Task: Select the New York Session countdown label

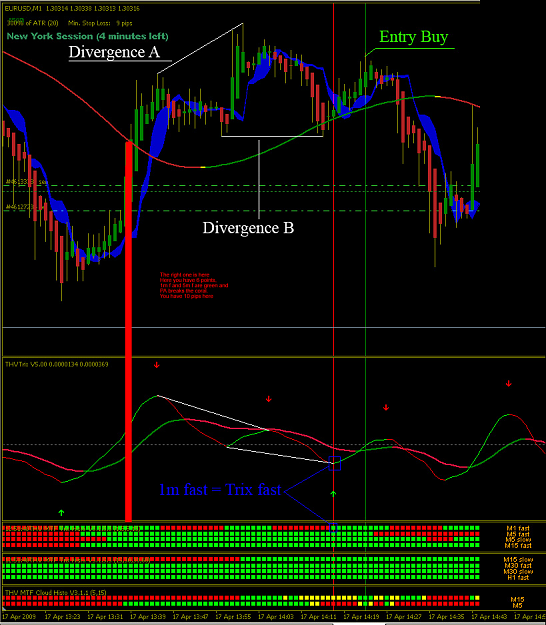Action: [x=87, y=36]
